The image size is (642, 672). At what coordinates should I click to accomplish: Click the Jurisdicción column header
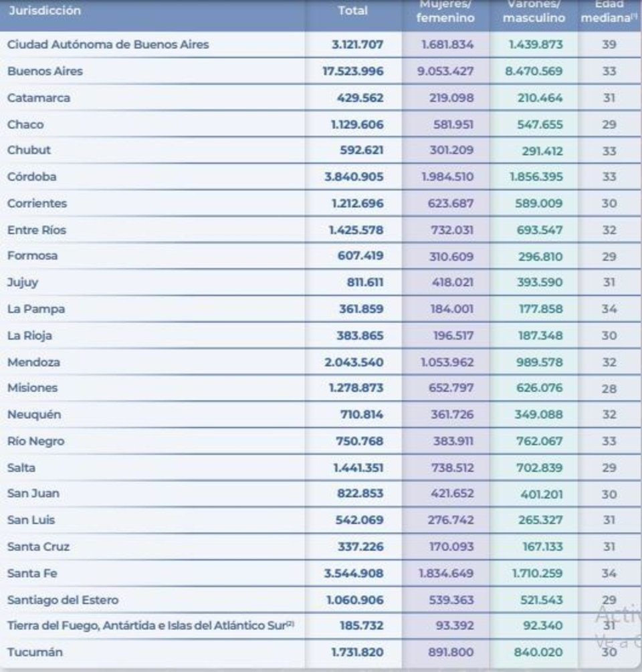point(45,11)
